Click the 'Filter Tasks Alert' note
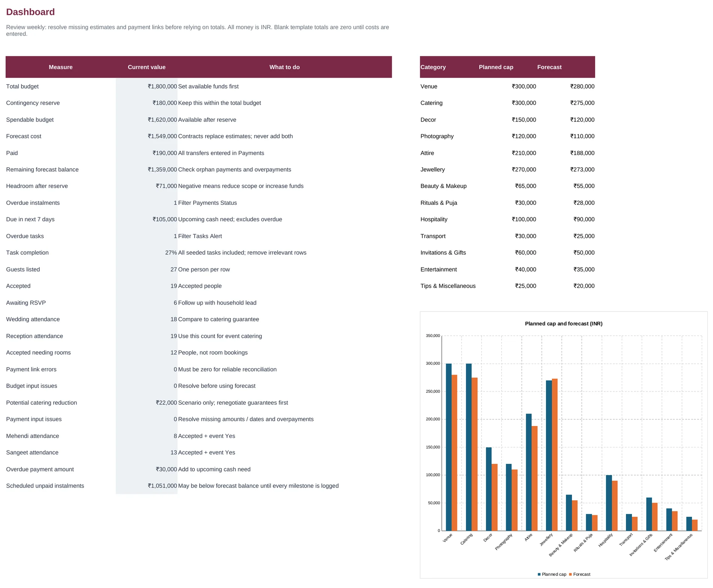 click(200, 236)
